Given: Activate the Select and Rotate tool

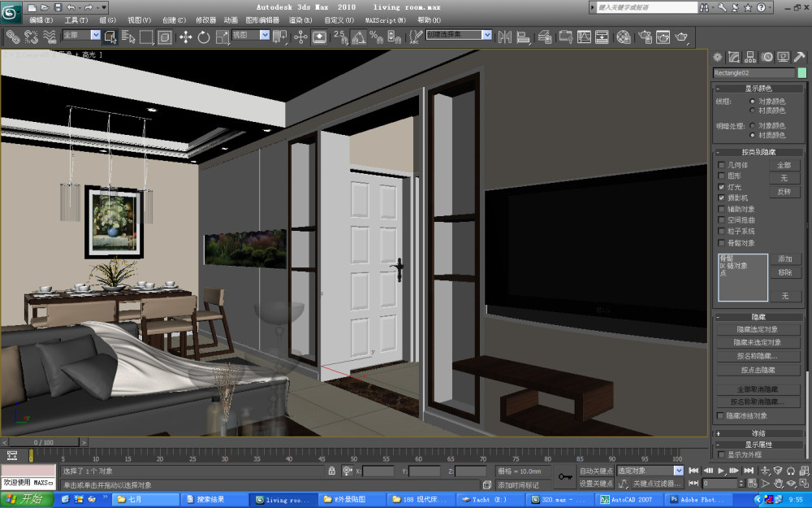Looking at the screenshot, I should 204,37.
